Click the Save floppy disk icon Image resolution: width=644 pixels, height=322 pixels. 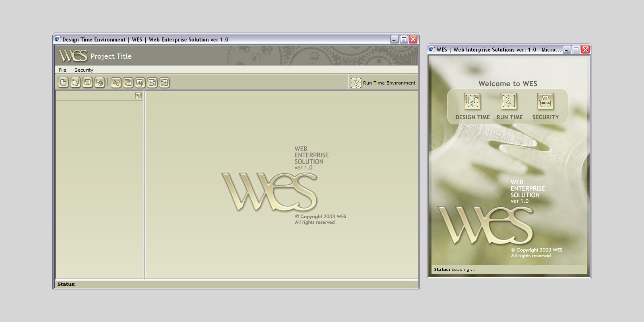pyautogui.click(x=87, y=83)
